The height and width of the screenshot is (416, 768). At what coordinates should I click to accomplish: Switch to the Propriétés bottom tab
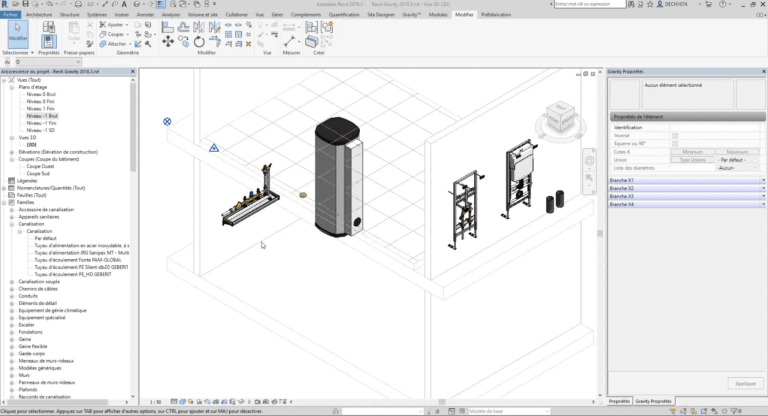[x=618, y=401]
